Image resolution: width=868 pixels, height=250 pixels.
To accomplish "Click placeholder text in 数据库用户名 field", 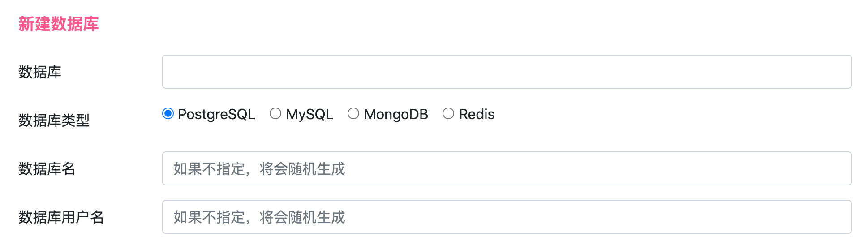I will pos(259,217).
